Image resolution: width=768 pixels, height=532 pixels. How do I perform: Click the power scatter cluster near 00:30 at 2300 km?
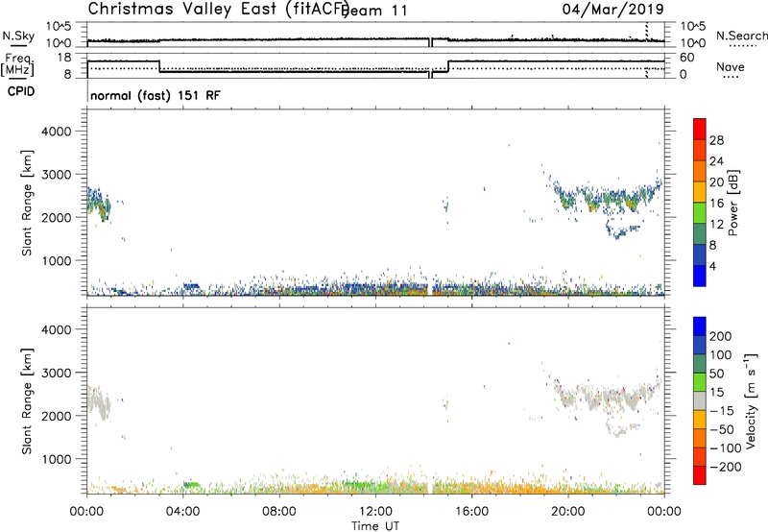coord(99,204)
